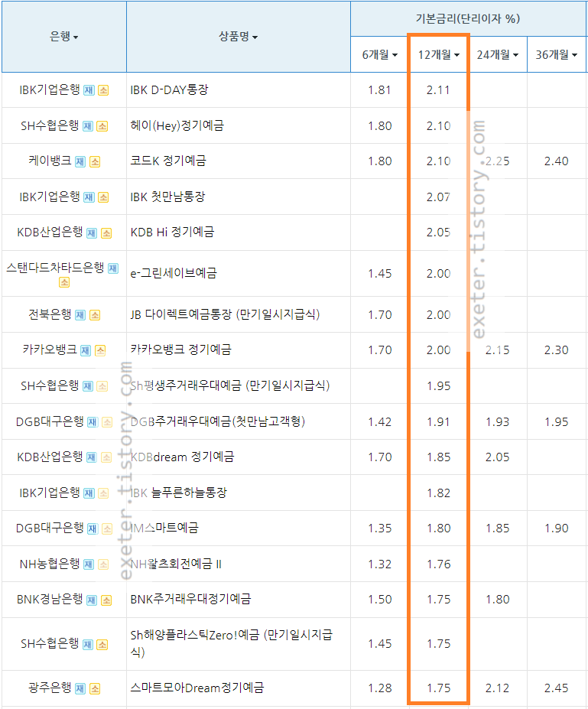Select product name IBK 늘푸른하늘통장
588x709 pixels.
pos(178,493)
